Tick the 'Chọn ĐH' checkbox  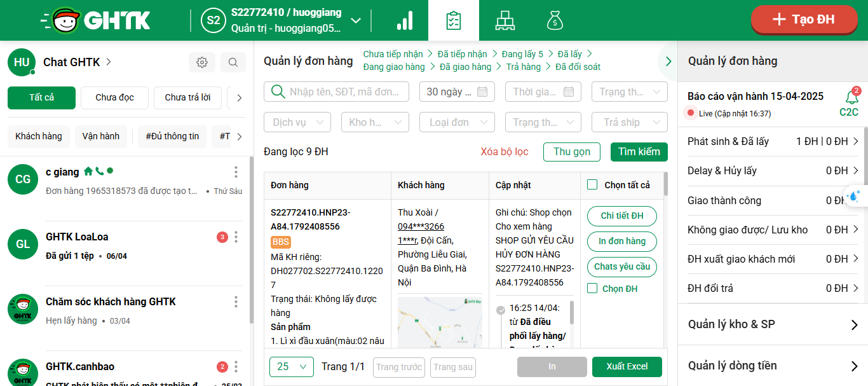click(592, 289)
